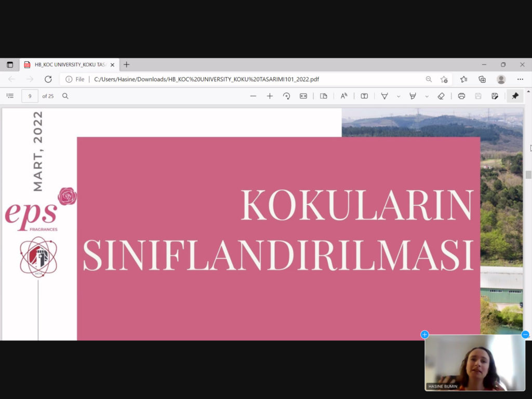The height and width of the screenshot is (399, 532).
Task: Select the HB_KOC UNIVERSITY_KOKU PDF tab
Action: [x=68, y=65]
